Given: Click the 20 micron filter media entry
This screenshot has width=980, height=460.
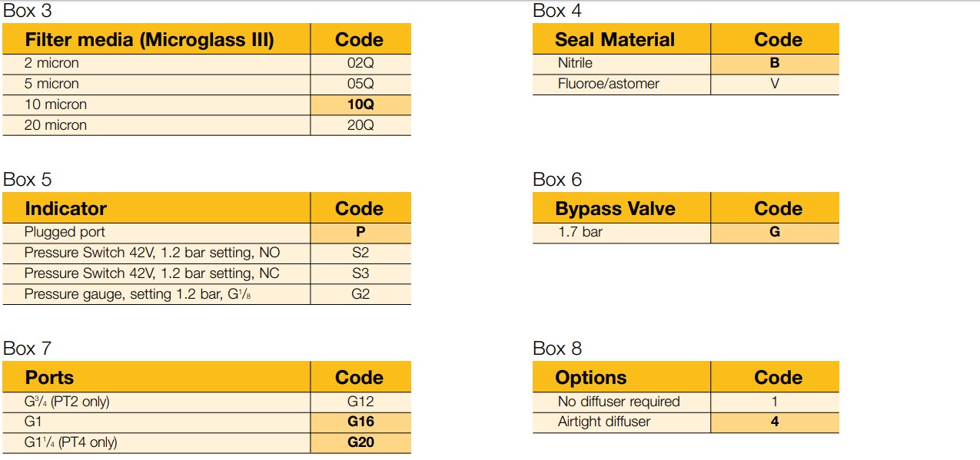Looking at the screenshot, I should (55, 125).
